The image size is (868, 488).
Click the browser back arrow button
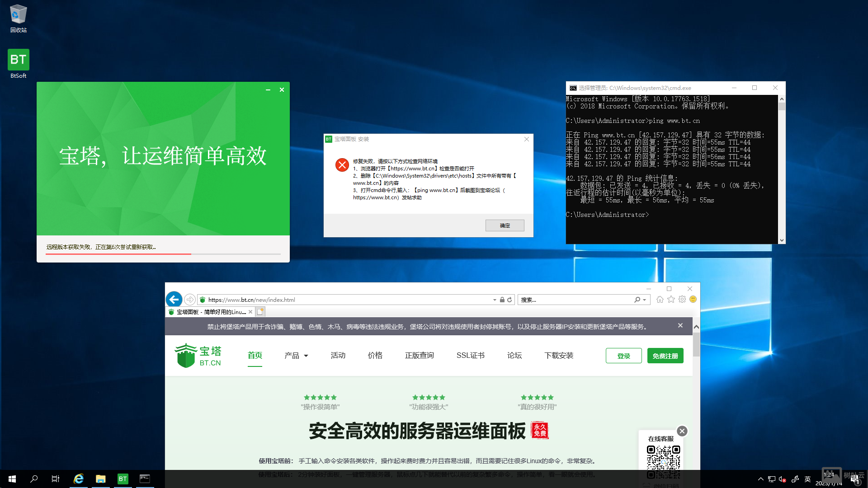(174, 300)
